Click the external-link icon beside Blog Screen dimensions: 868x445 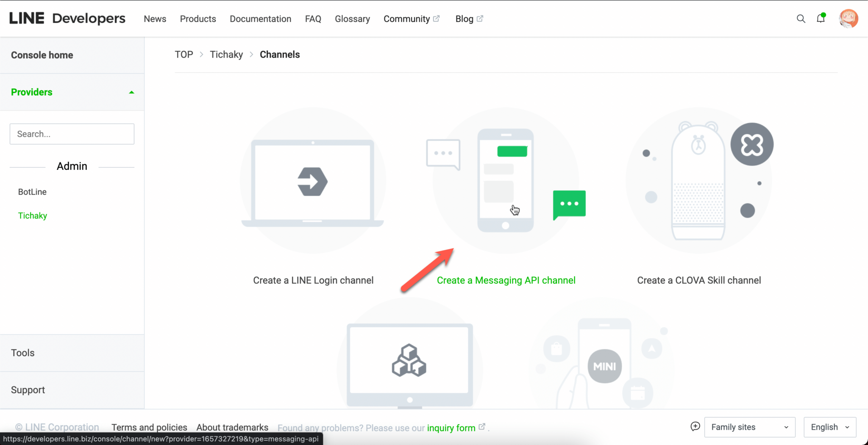479,18
